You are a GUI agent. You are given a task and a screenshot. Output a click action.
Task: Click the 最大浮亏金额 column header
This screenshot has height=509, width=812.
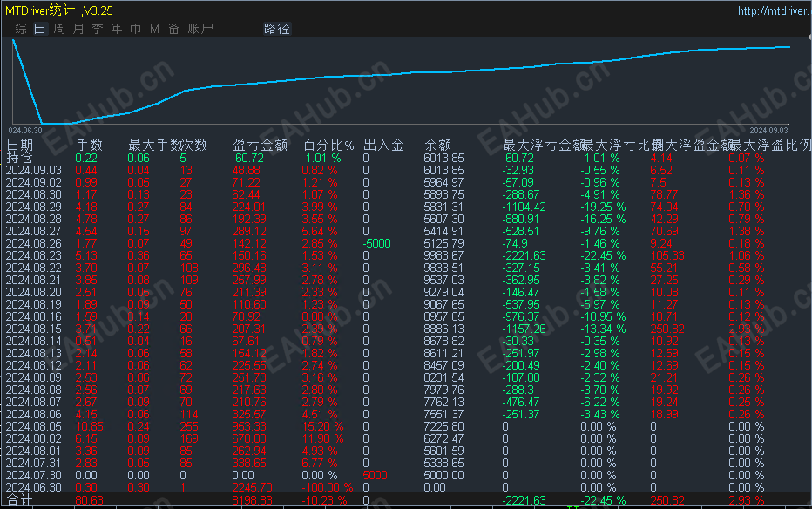point(543,145)
